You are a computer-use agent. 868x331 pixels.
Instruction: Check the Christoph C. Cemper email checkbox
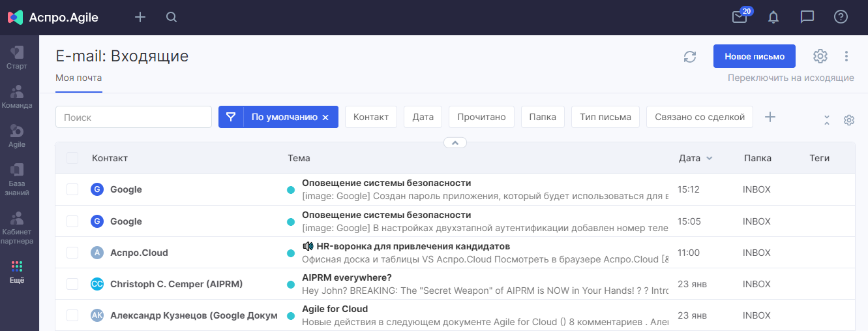click(72, 284)
